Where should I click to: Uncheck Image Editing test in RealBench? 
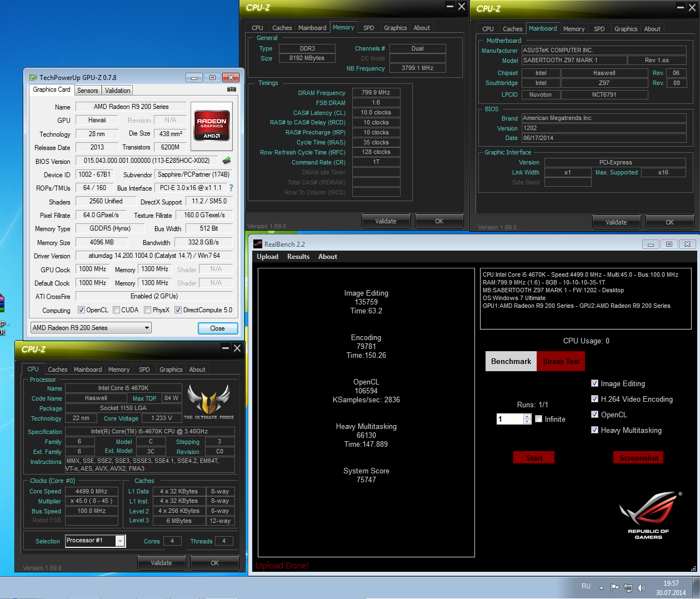594,383
